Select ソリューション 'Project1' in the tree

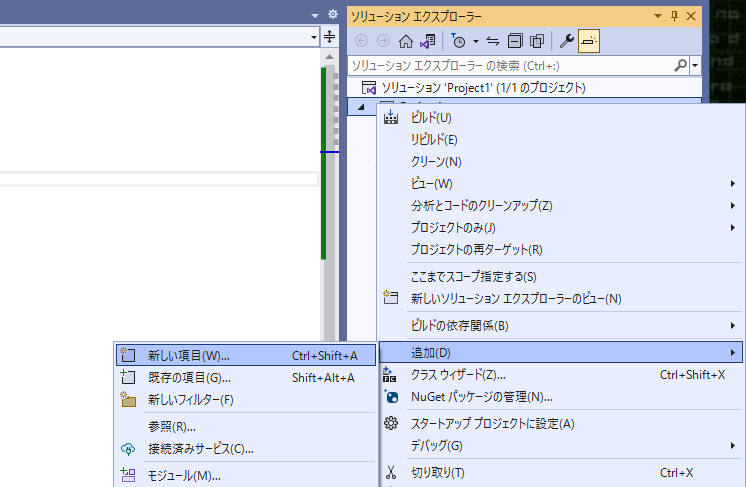coord(483,88)
